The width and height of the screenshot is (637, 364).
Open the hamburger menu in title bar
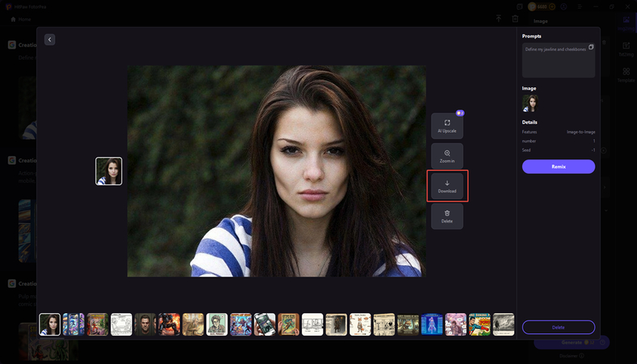[580, 6]
